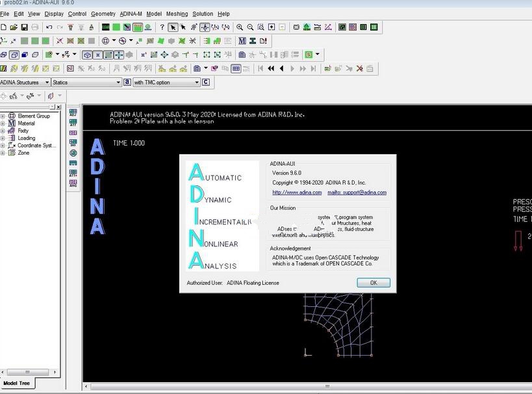The height and width of the screenshot is (394, 532).
Task: Click the Zoom In magnifier icon
Action: 240,27
